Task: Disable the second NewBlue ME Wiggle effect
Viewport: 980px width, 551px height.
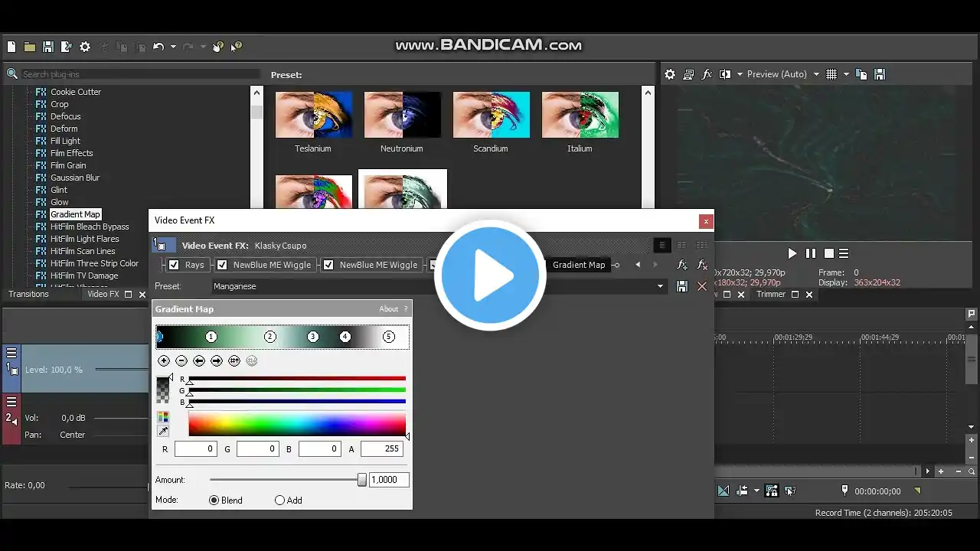Action: pyautogui.click(x=328, y=265)
